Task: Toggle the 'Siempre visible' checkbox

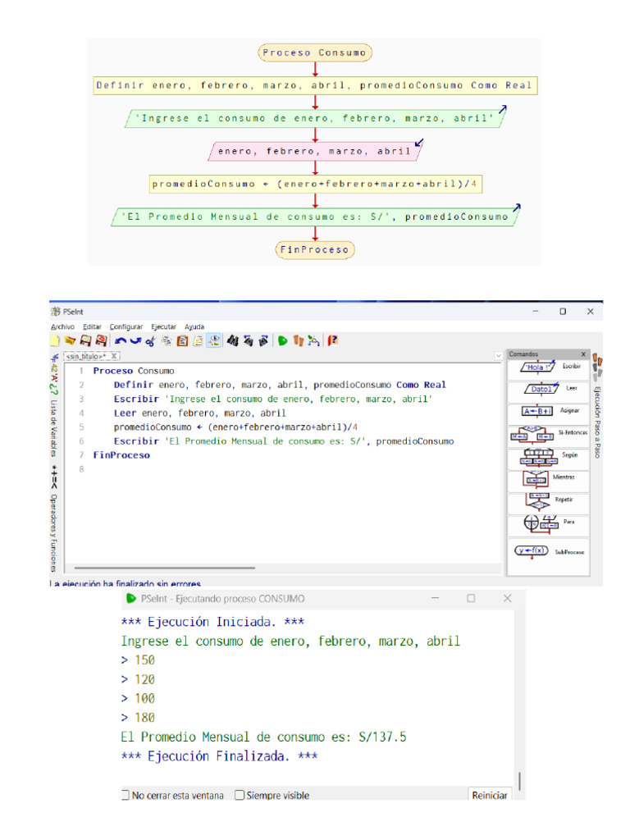Action: click(x=240, y=795)
